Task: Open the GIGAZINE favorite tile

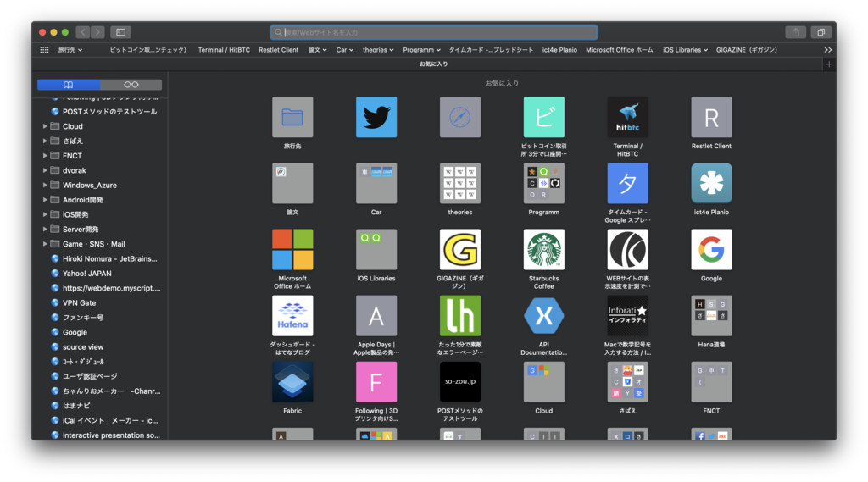Action: tap(460, 249)
